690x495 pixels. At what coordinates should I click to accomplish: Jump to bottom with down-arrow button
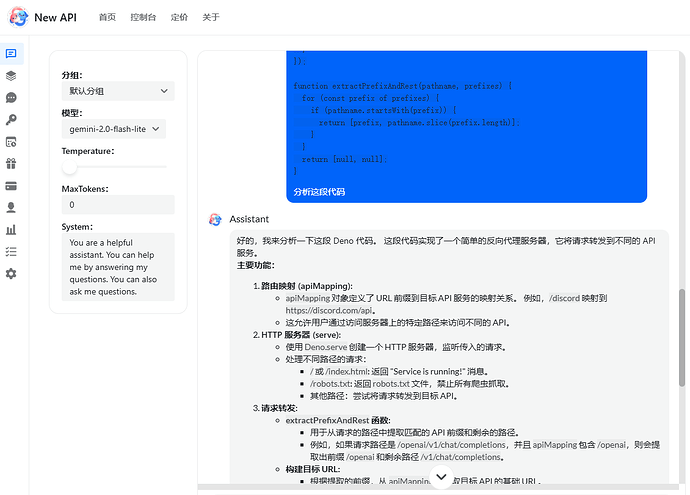coord(441,477)
